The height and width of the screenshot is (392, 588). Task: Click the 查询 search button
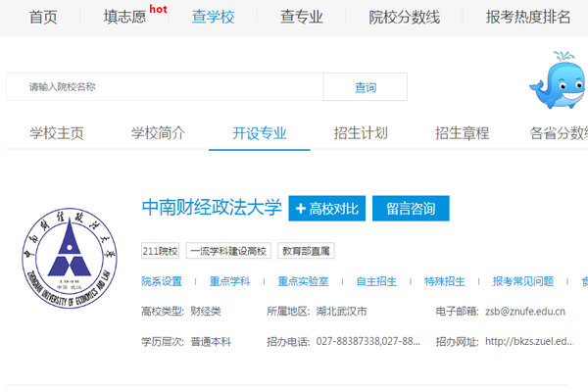coord(366,87)
